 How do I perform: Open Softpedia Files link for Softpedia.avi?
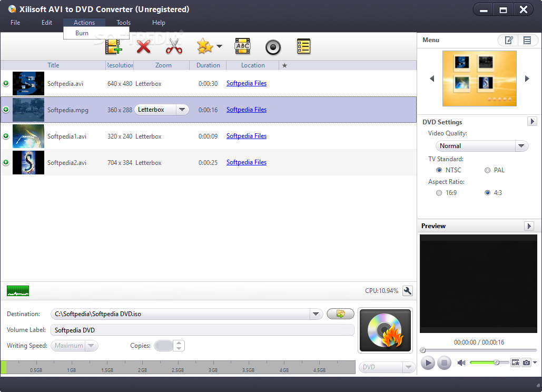pos(247,83)
